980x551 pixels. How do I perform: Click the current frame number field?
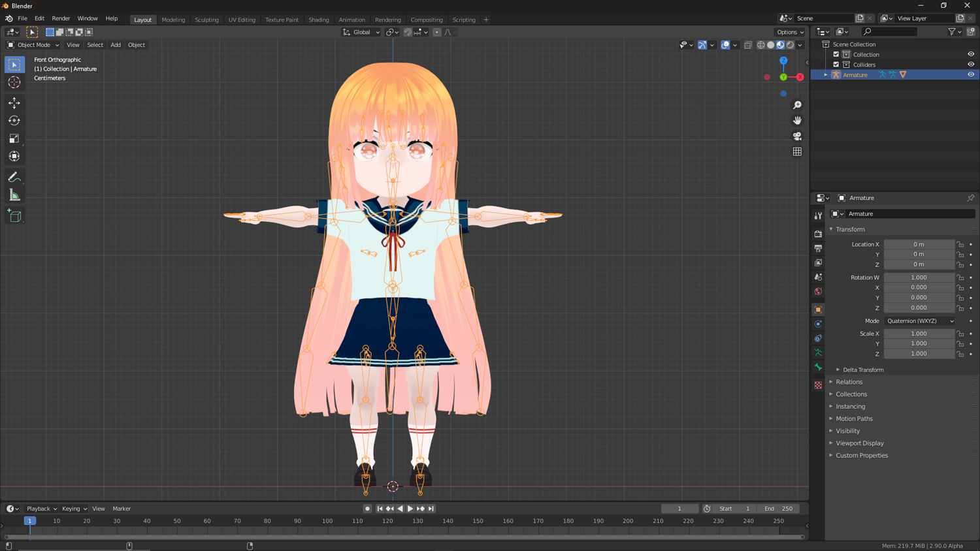pyautogui.click(x=679, y=509)
